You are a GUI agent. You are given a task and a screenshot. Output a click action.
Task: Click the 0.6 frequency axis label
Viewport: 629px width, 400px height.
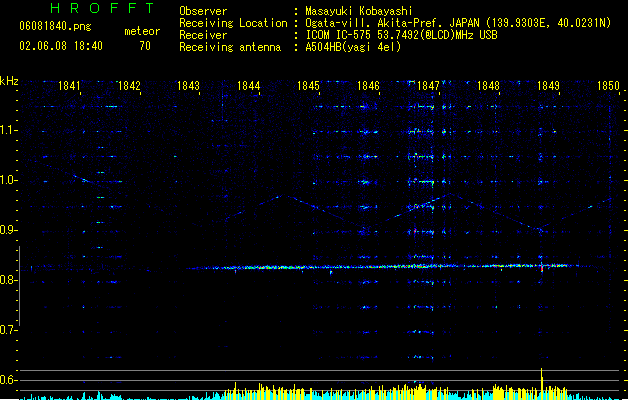coord(8,380)
